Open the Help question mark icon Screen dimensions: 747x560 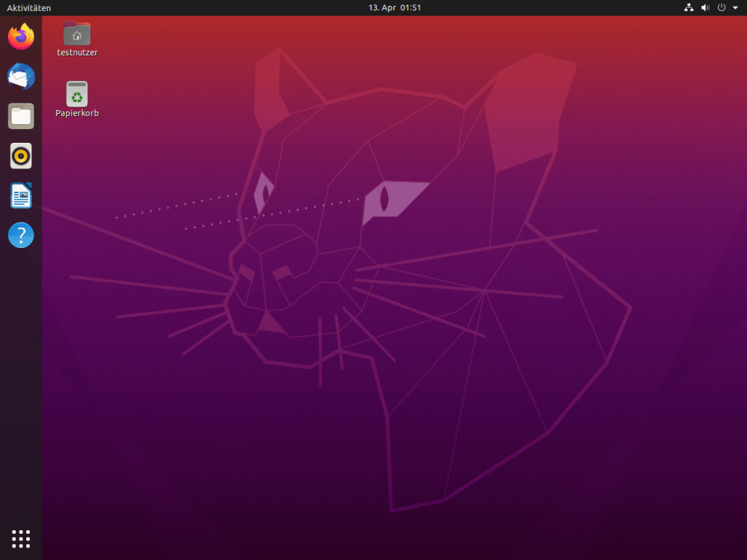(x=21, y=235)
